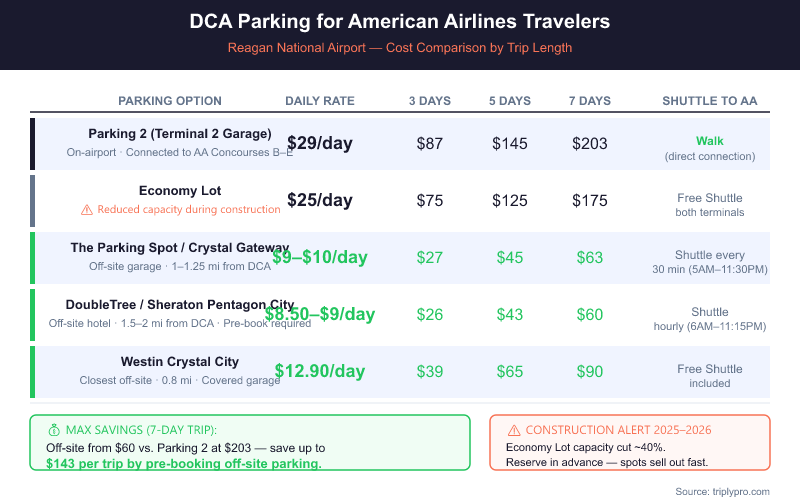Select the Daily Rate column header
This screenshot has height=500, width=800.
pos(320,101)
